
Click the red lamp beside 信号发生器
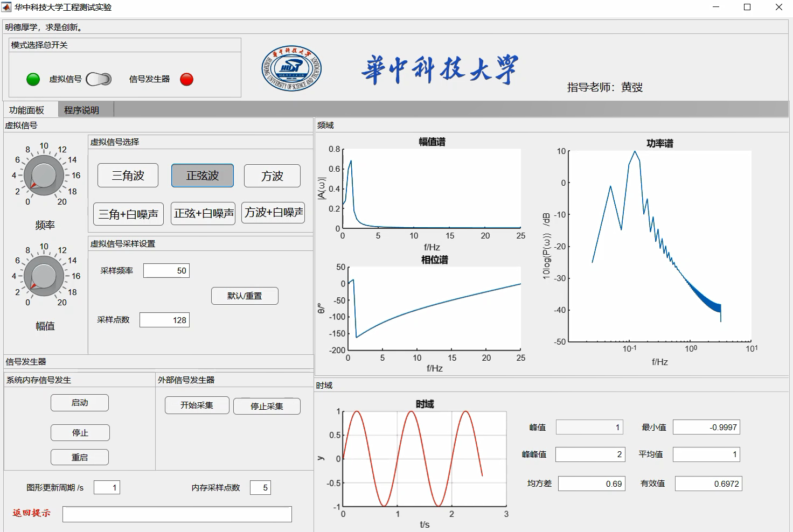pos(186,80)
